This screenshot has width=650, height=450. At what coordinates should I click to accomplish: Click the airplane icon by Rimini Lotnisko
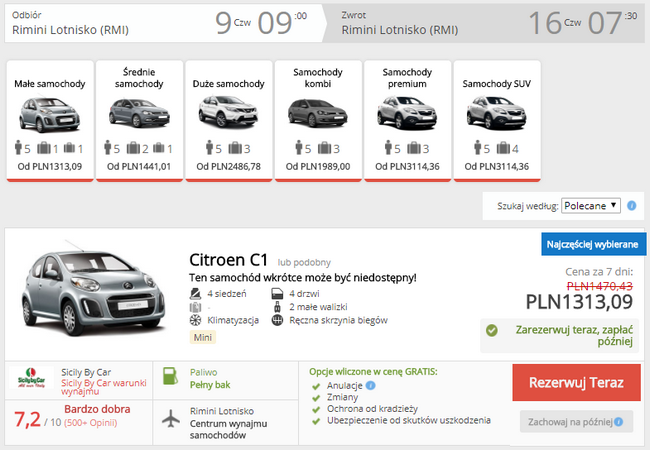point(171,419)
